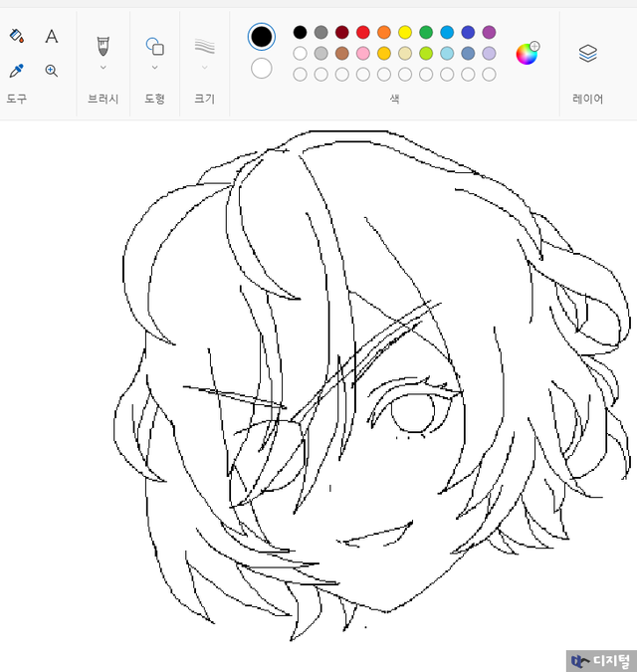
Task: Open the Layers panel icon
Action: pyautogui.click(x=587, y=54)
